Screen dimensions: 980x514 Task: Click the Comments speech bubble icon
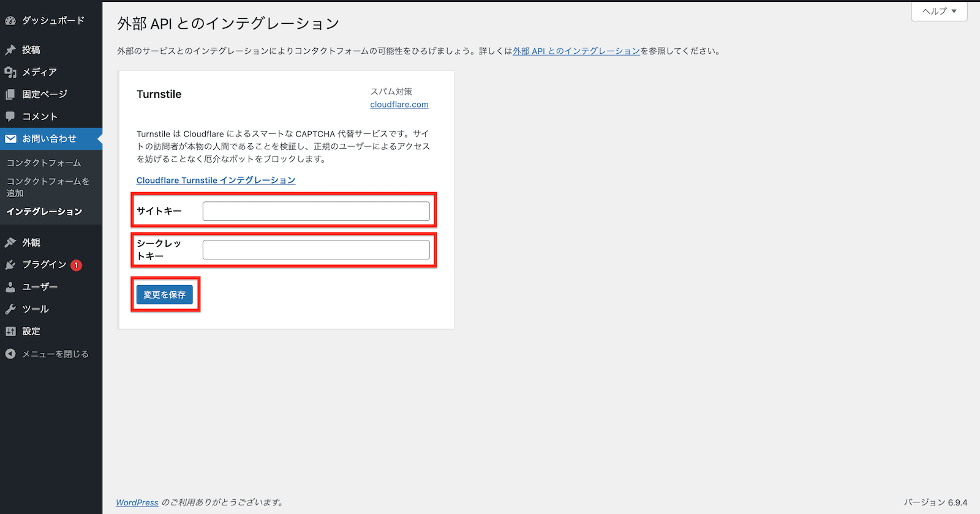click(10, 116)
